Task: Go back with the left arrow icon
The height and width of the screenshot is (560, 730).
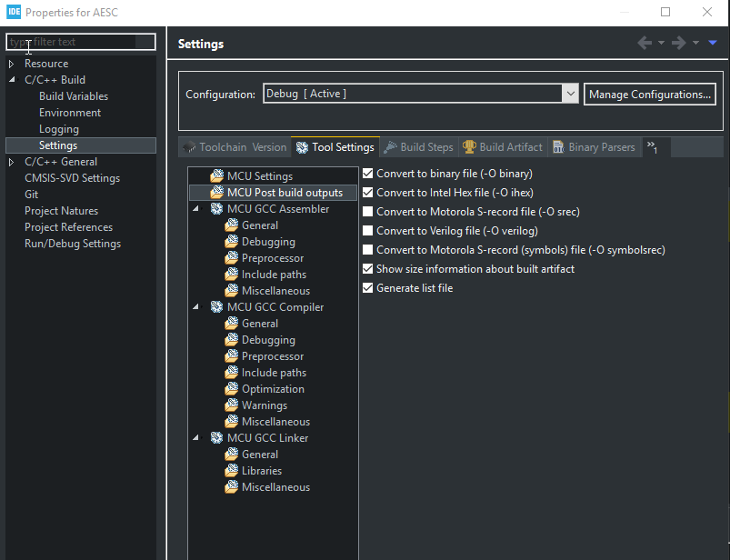Action: click(x=645, y=43)
